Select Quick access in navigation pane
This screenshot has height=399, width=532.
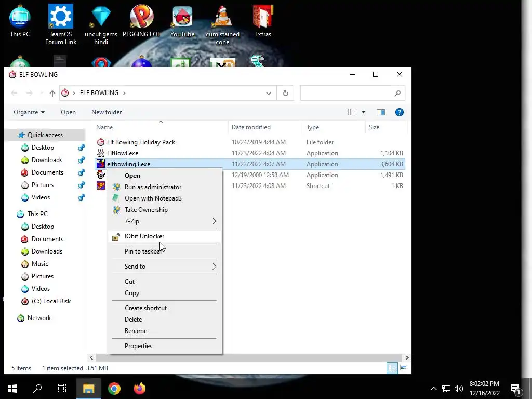[x=45, y=135]
